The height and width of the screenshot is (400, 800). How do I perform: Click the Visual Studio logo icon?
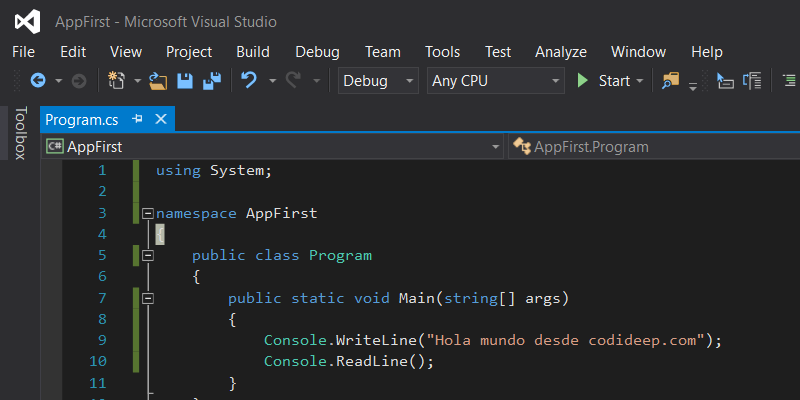point(28,21)
